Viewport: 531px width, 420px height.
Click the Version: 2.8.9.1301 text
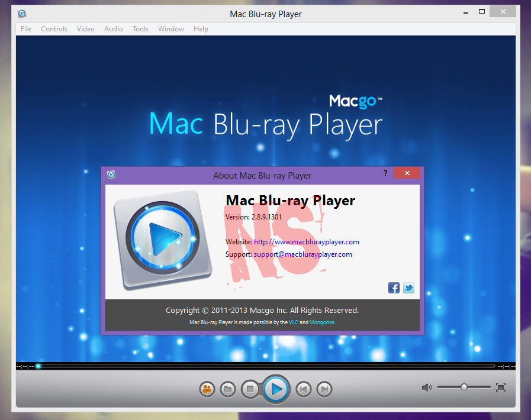(253, 217)
